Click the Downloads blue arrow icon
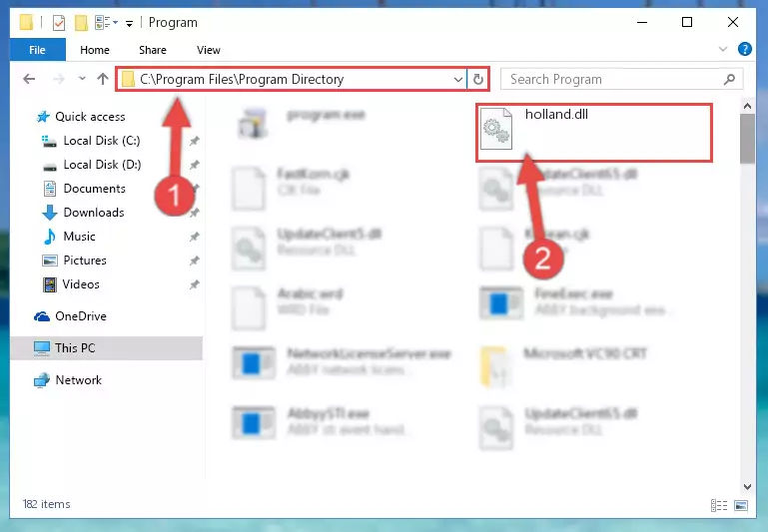Viewport: 768px width, 532px height. pos(50,213)
